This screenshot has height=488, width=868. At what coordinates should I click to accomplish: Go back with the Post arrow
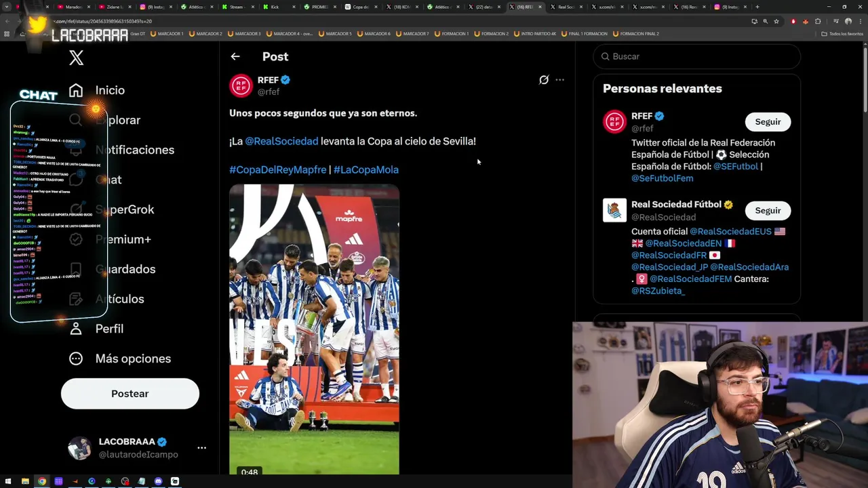click(235, 57)
